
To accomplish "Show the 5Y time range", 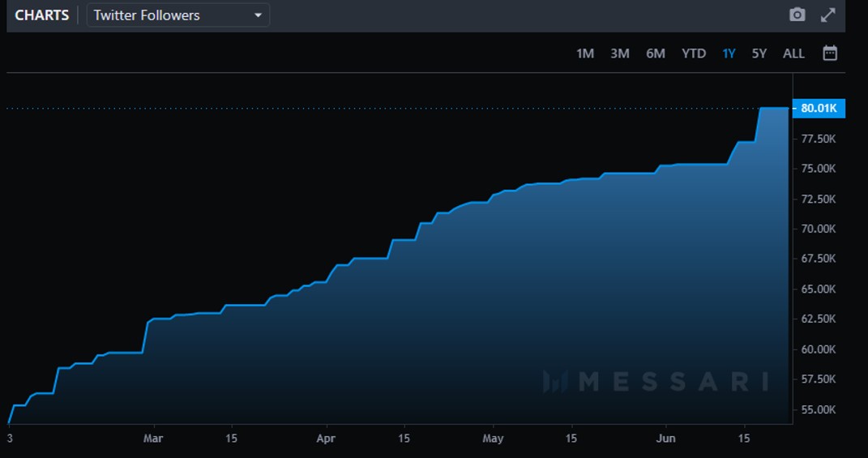I will pyautogui.click(x=759, y=54).
